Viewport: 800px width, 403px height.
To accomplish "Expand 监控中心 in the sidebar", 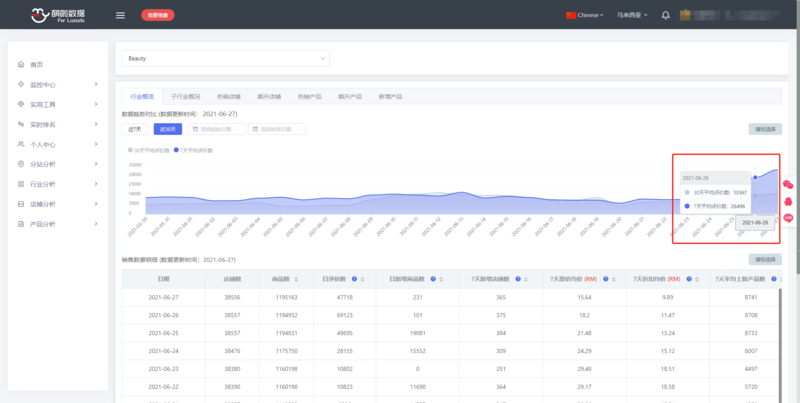I will click(x=57, y=85).
